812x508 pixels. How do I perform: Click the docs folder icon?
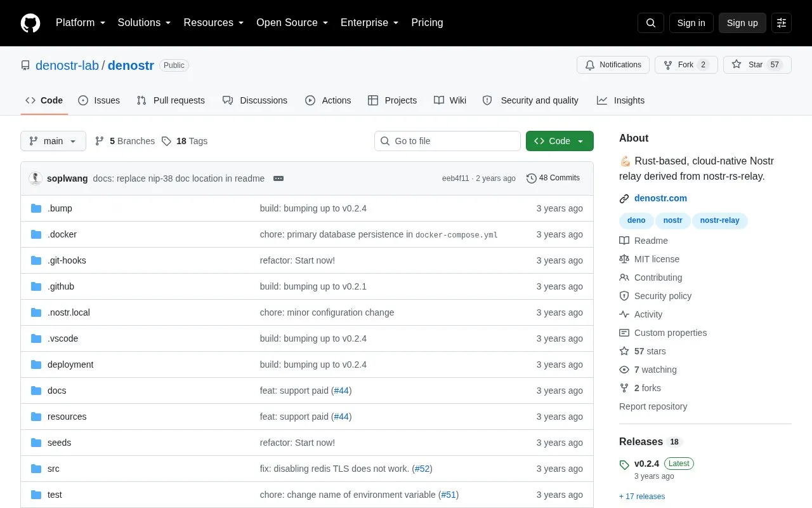[x=36, y=391]
